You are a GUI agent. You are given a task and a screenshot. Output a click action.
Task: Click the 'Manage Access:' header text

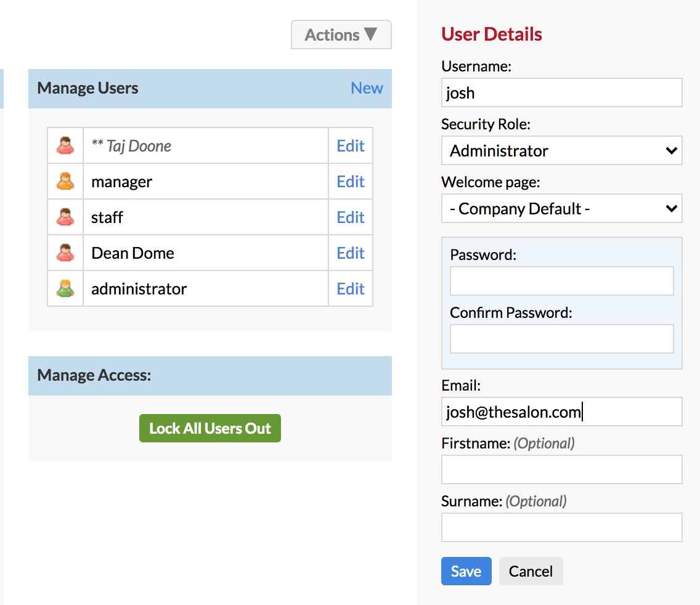point(94,375)
